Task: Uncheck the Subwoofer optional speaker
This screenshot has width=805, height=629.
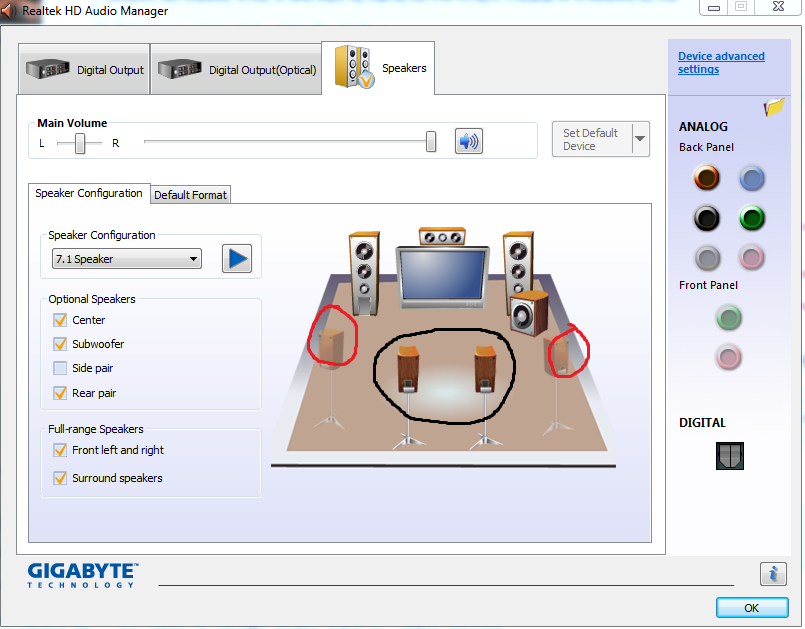Action: [x=60, y=344]
